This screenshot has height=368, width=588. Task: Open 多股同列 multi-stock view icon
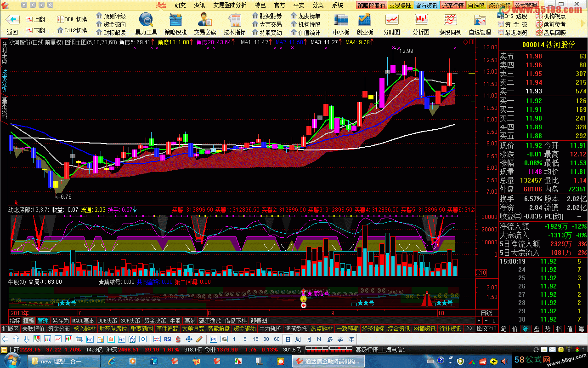pos(450,20)
